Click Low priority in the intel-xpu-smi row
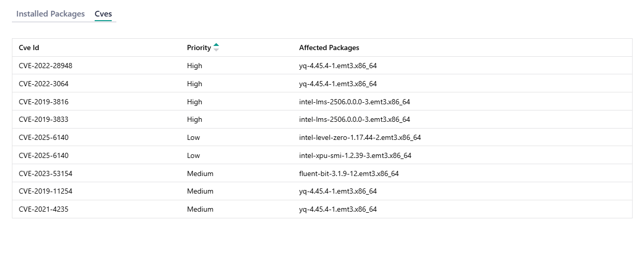Viewport: 644px width, 254px height. (x=193, y=155)
